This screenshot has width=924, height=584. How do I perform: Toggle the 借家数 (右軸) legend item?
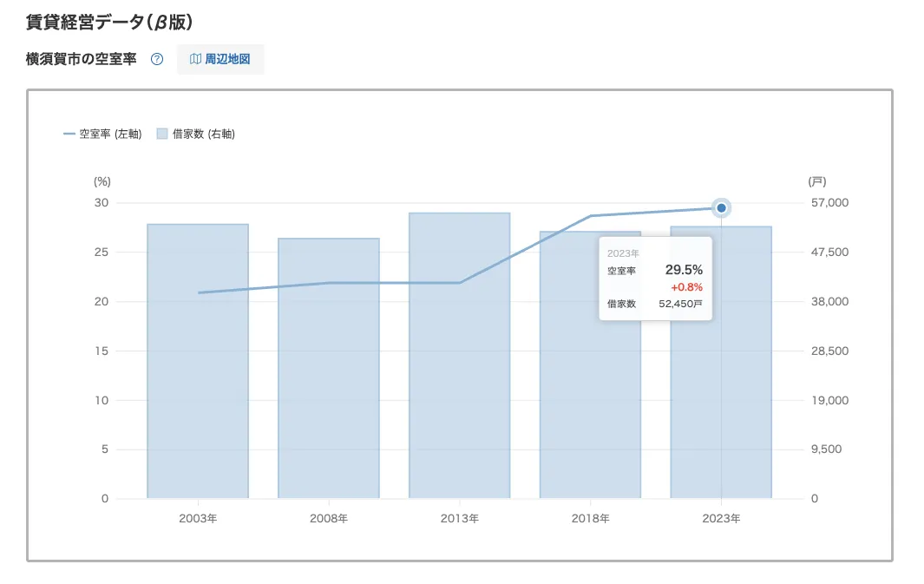coord(195,134)
